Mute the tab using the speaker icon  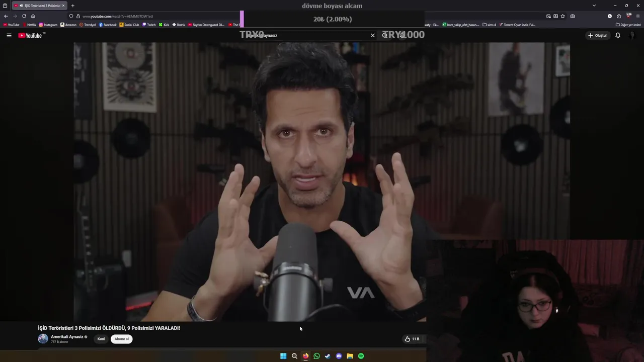click(x=21, y=6)
